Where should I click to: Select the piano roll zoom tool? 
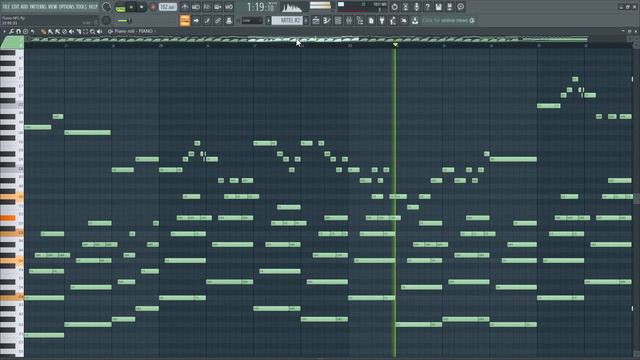(x=93, y=31)
